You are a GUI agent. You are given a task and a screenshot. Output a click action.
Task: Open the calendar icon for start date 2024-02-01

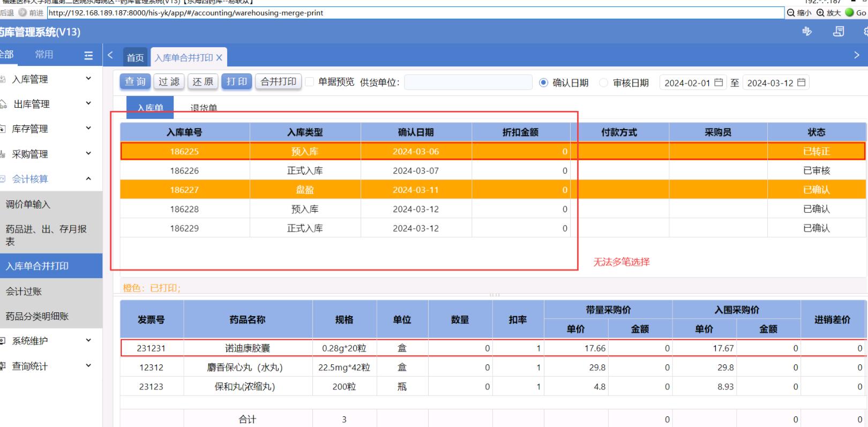[719, 83]
